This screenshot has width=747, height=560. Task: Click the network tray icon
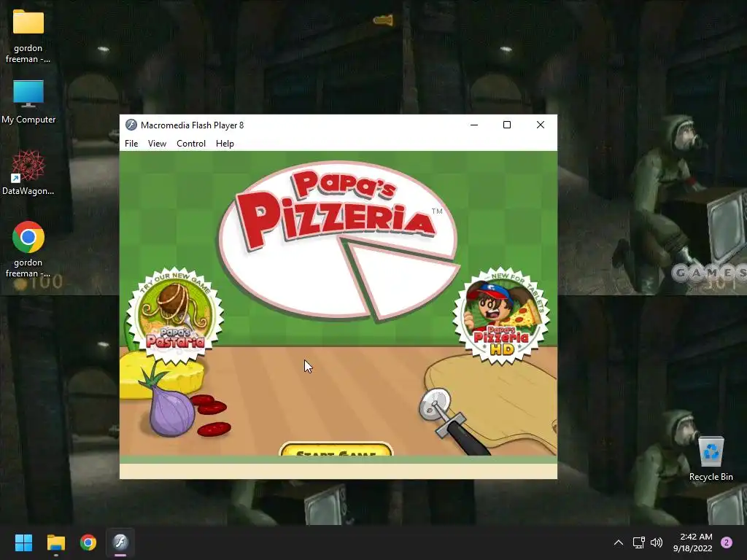tap(638, 542)
